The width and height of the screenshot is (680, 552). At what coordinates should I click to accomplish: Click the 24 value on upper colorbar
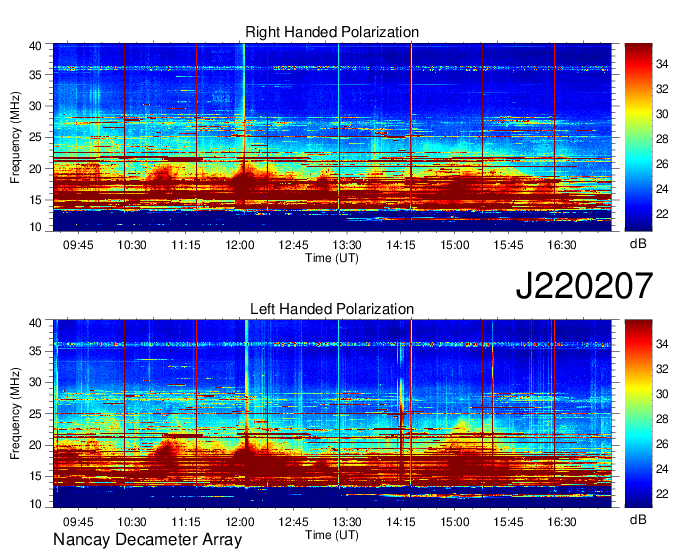tap(662, 189)
